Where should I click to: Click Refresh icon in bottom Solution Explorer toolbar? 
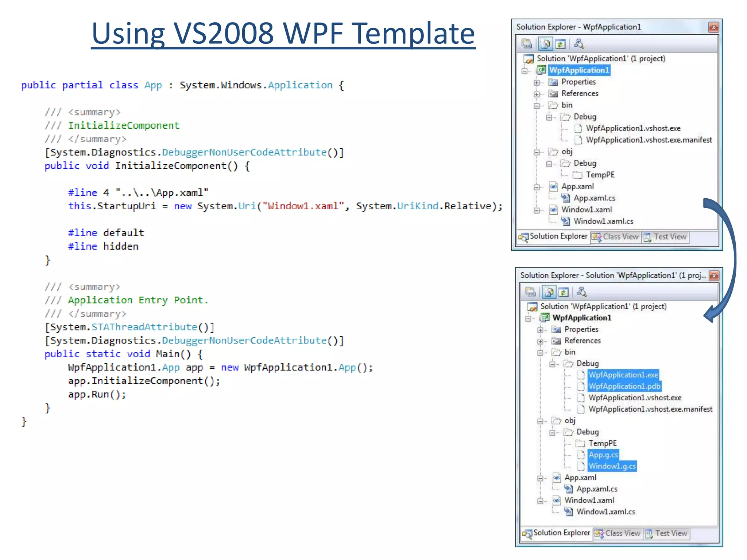click(564, 292)
